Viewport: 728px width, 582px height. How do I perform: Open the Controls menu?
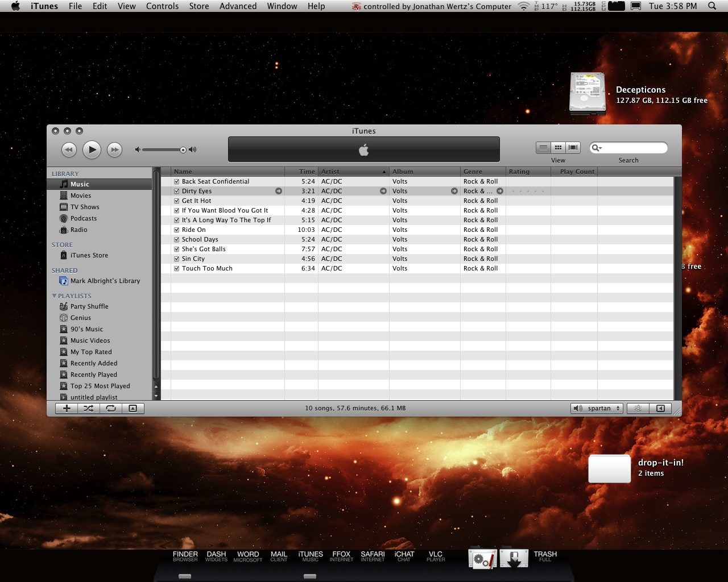point(162,6)
